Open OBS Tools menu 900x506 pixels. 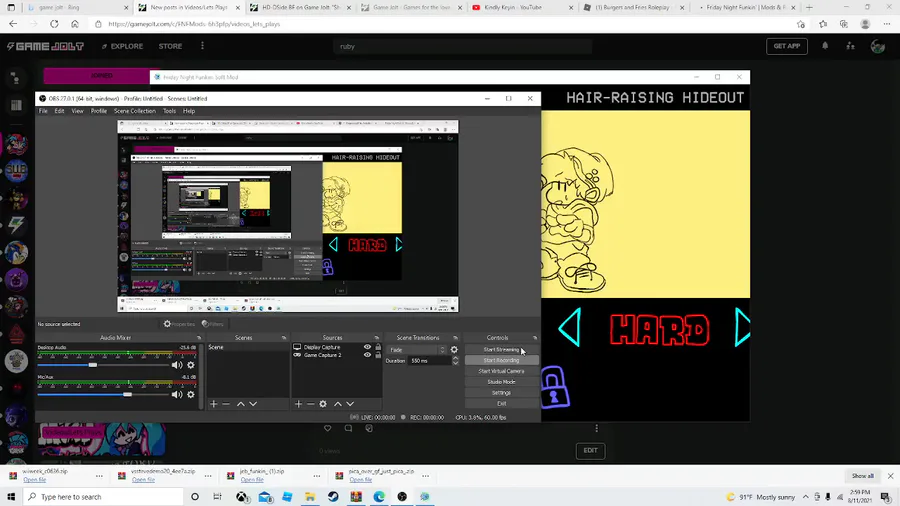(x=169, y=111)
